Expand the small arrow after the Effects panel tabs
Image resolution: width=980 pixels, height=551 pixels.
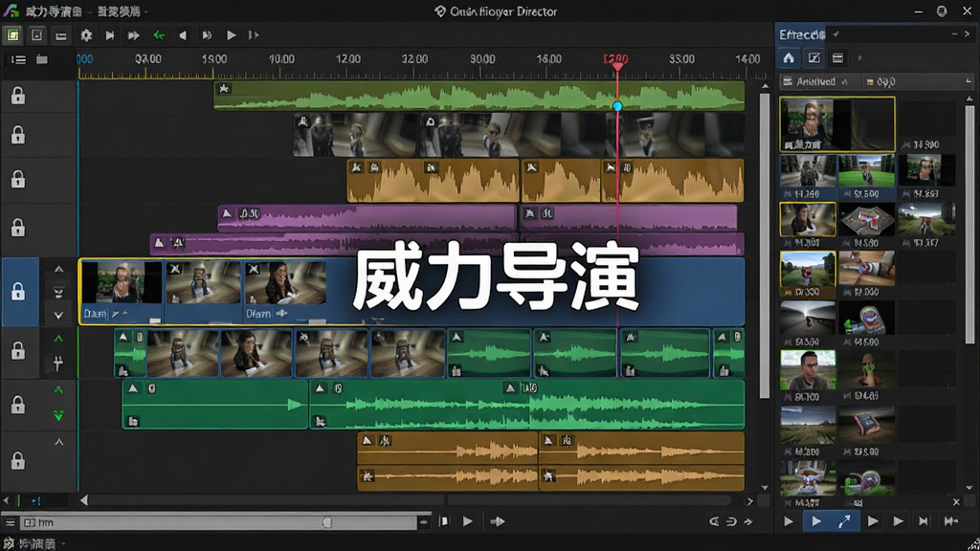pyautogui.click(x=860, y=58)
